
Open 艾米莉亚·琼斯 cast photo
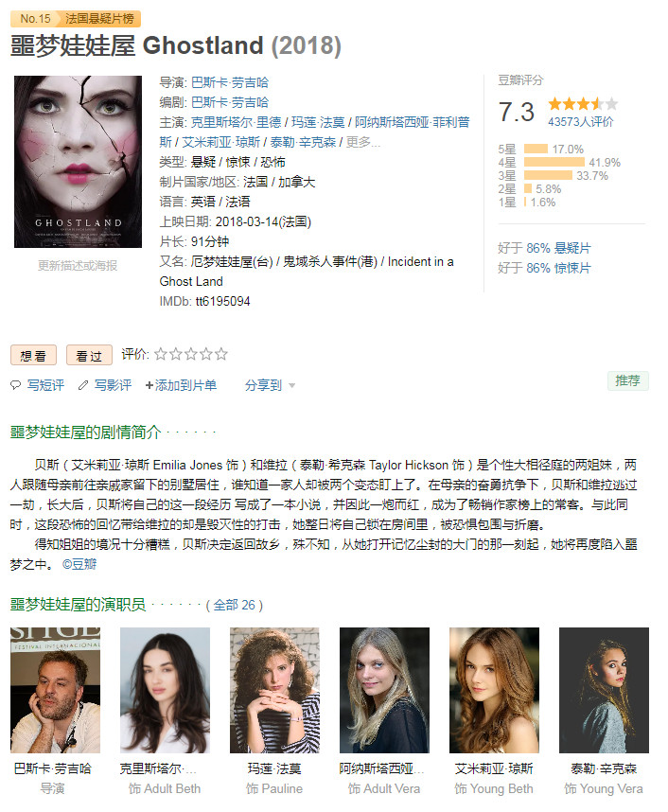(494, 690)
